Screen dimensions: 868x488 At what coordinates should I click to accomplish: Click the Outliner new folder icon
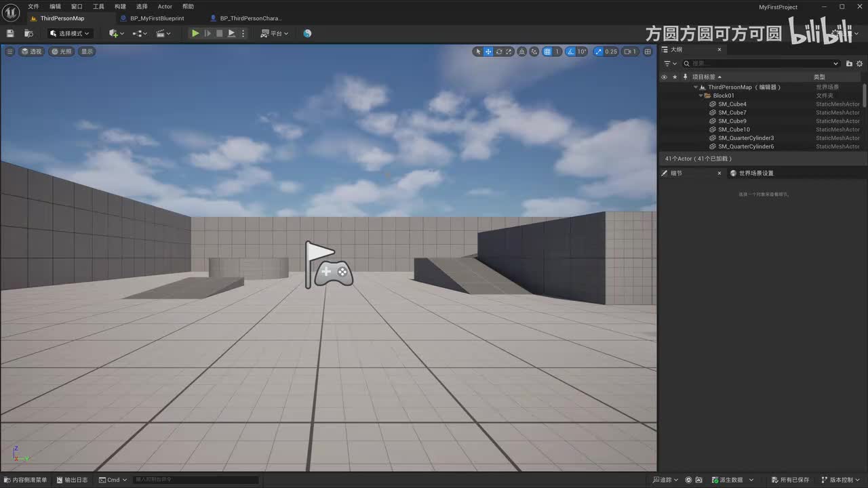tap(849, 64)
